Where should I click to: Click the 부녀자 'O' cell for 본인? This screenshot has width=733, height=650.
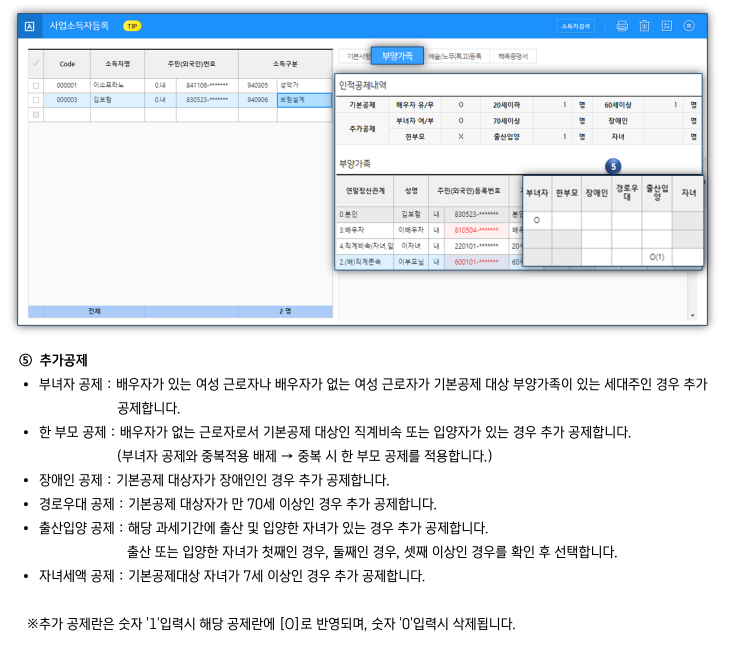click(x=537, y=220)
